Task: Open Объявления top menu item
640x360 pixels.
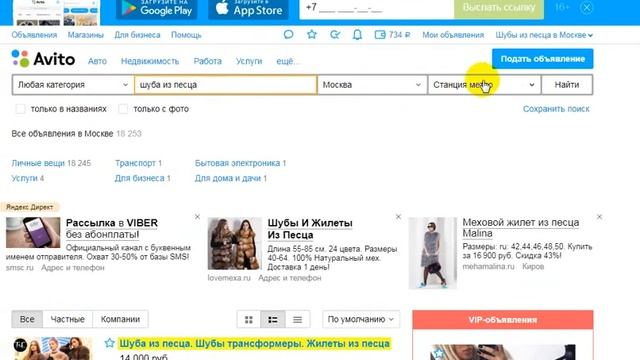Action: coord(34,35)
